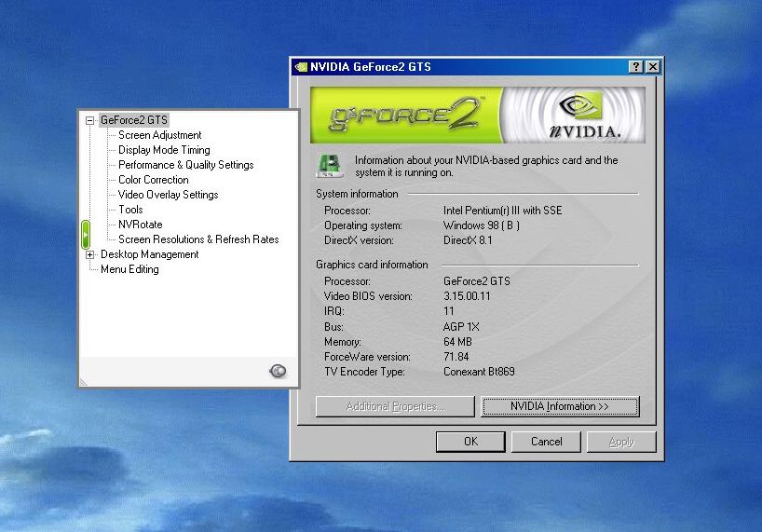Expand the Desktop Management node

click(x=90, y=254)
